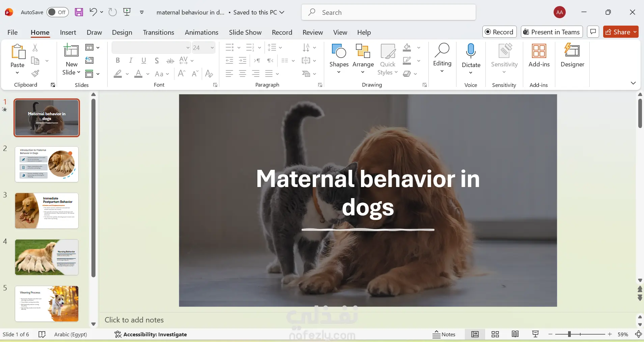Screen dimensions: 644x342
Task: Apply Underline formatting
Action: point(144,60)
